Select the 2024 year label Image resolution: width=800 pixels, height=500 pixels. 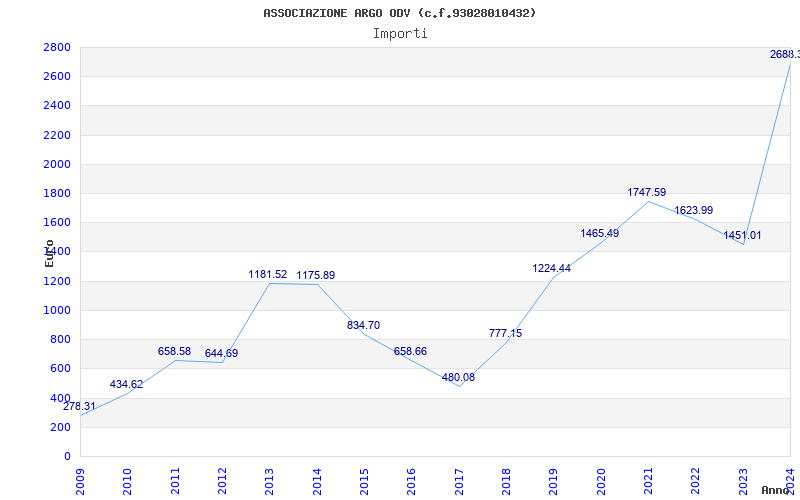pos(790,481)
